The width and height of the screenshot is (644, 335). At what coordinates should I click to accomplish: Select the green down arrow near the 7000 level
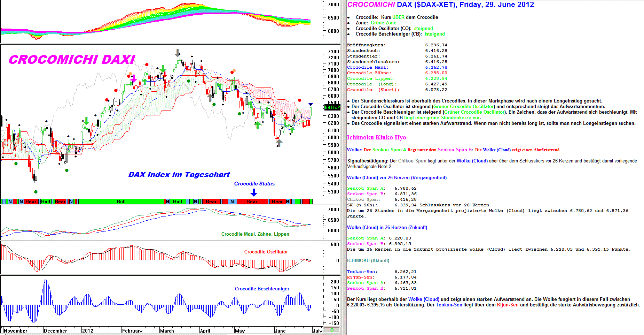click(163, 69)
